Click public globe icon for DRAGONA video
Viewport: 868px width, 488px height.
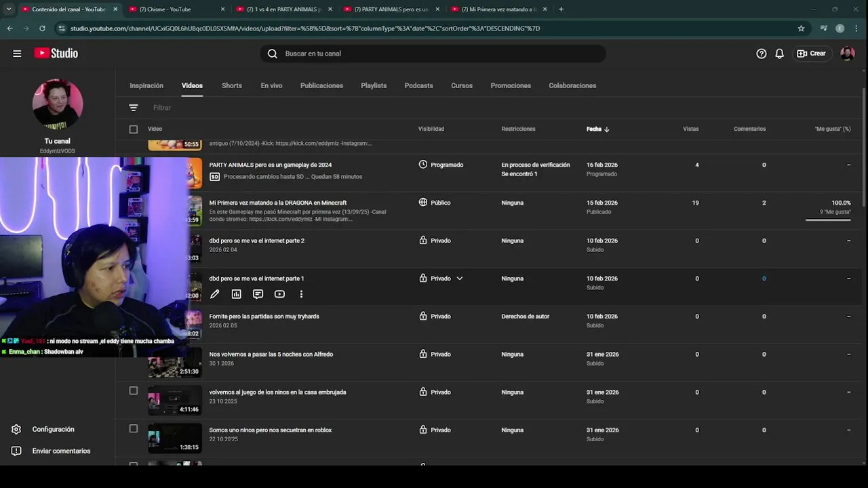(423, 203)
